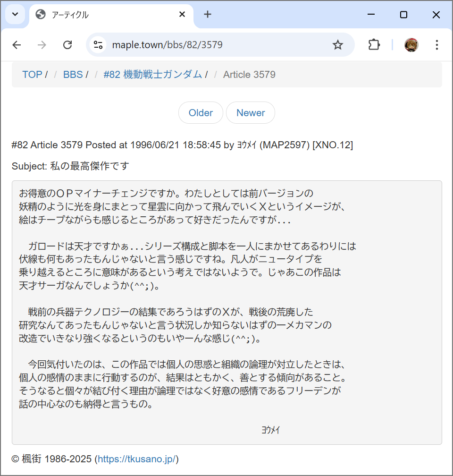
Task: Open the tkusano.jp footer link
Action: [x=136, y=459]
